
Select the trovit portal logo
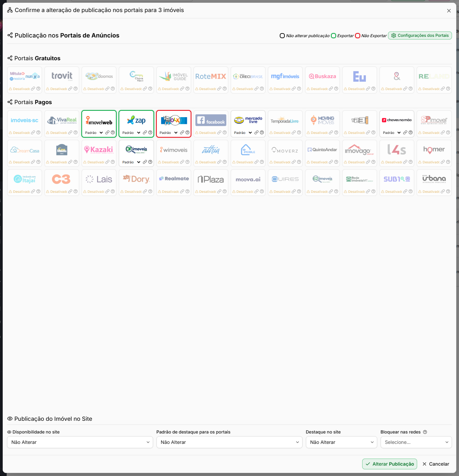(x=62, y=76)
